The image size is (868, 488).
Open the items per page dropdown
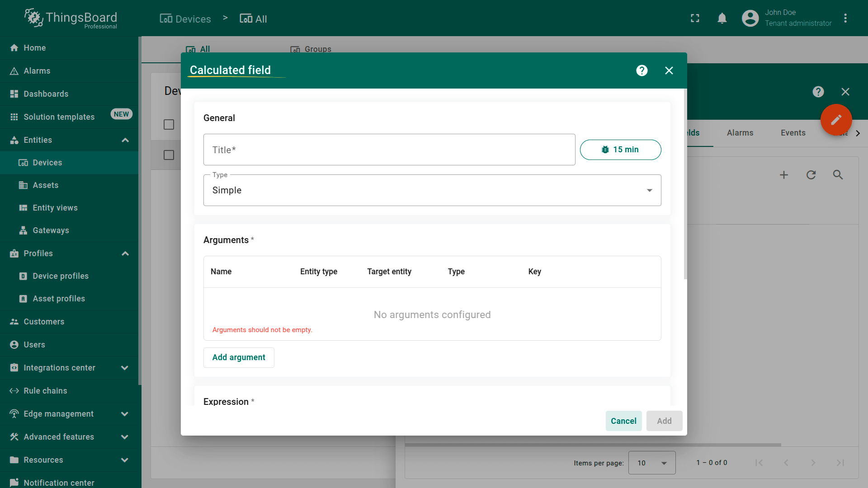click(651, 463)
